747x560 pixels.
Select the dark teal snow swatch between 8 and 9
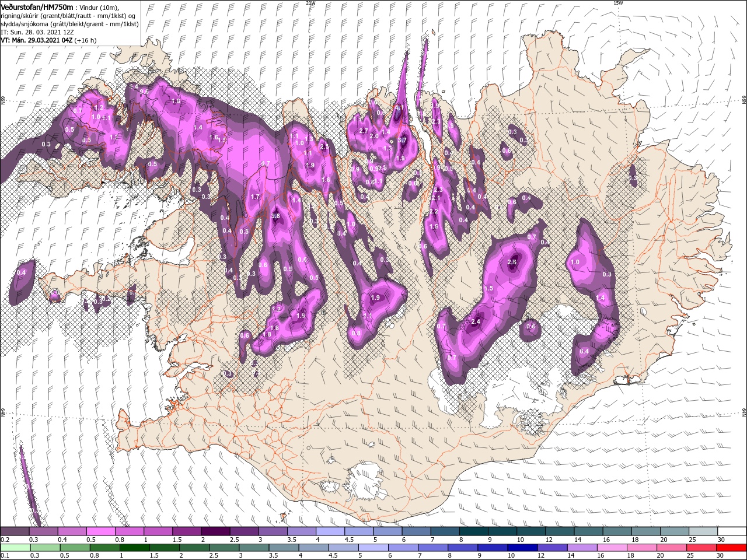tap(474, 531)
